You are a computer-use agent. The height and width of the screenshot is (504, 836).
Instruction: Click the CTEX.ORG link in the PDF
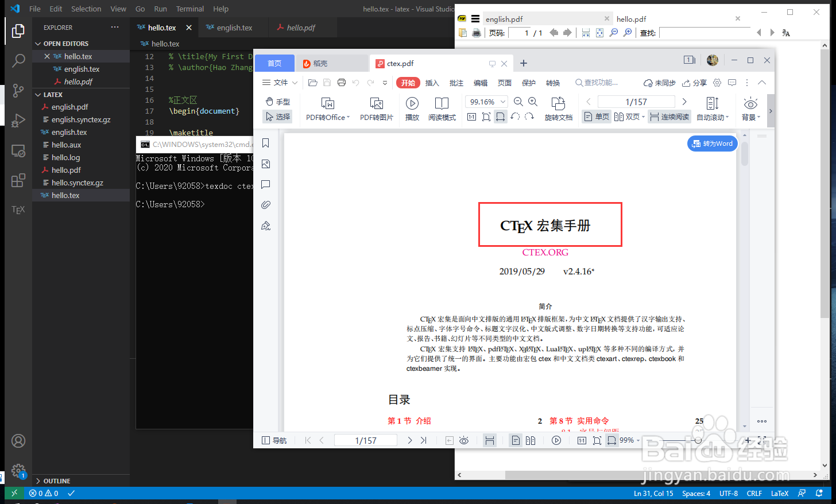545,252
